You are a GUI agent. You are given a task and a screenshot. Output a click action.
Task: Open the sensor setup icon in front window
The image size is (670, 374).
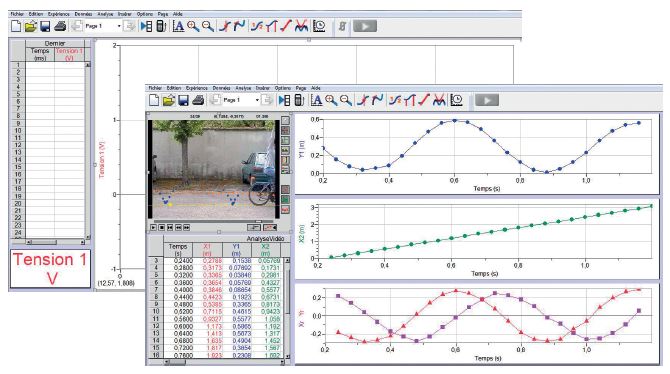coord(300,100)
